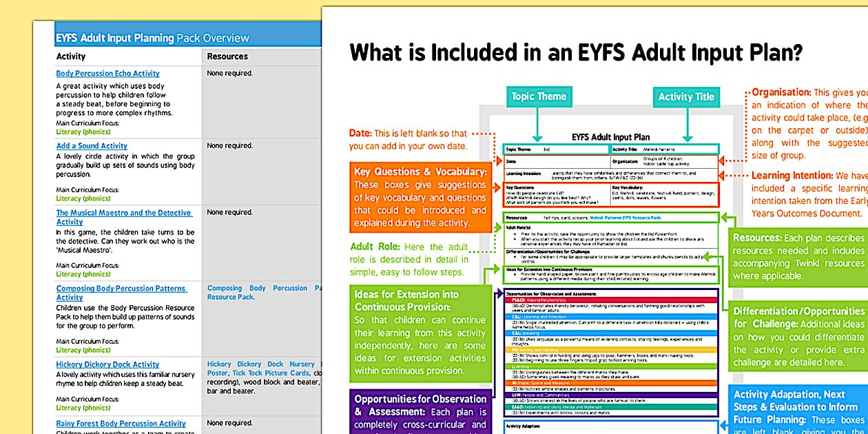Click The Musical Maestro and the Detective link
Viewport: 868px width, 434px height.
pyautogui.click(x=124, y=214)
